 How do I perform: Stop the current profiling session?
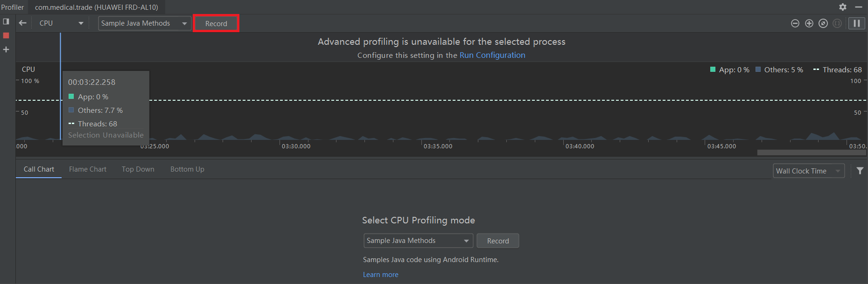6,35
